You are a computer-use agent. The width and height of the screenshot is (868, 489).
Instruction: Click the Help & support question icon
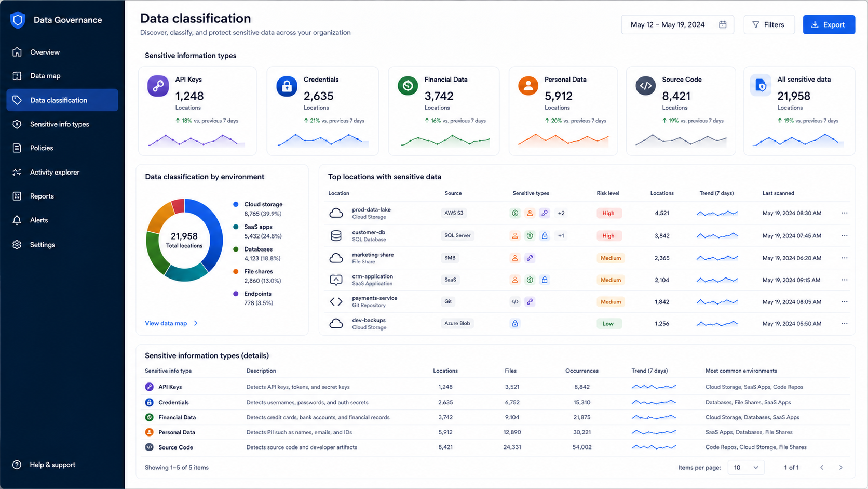pyautogui.click(x=17, y=465)
